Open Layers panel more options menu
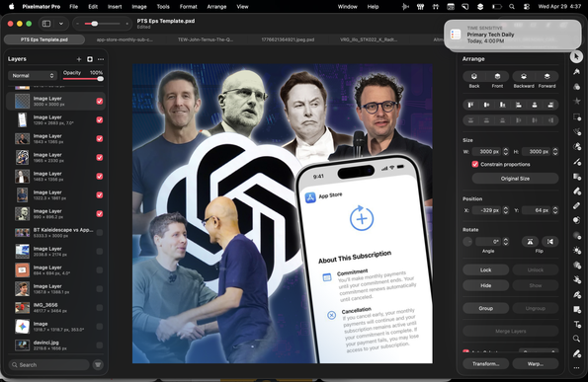588x382 pixels. tap(101, 59)
